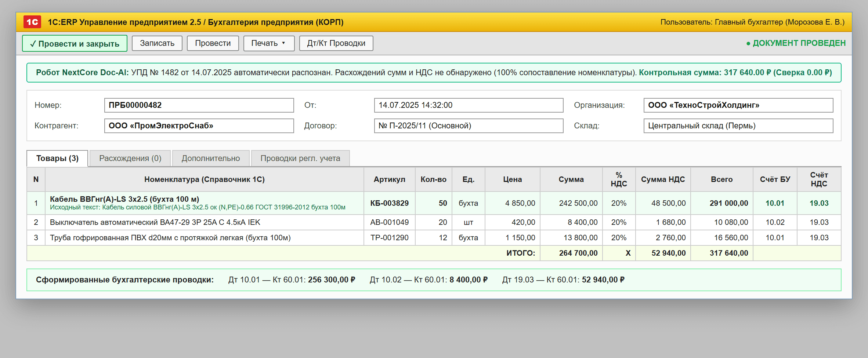Click sum cell 8 400,00 in row 2
Viewport: 868px width, 358px height.
571,222
